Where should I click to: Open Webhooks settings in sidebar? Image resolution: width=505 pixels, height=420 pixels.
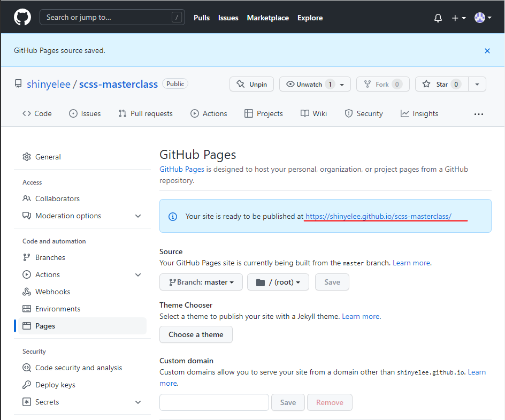pyautogui.click(x=82, y=292)
